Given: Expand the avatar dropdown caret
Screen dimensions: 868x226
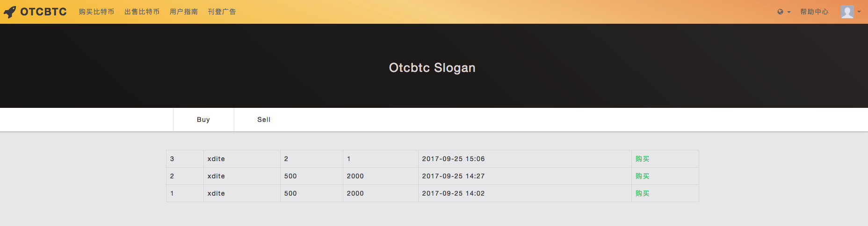Looking at the screenshot, I should [859, 12].
